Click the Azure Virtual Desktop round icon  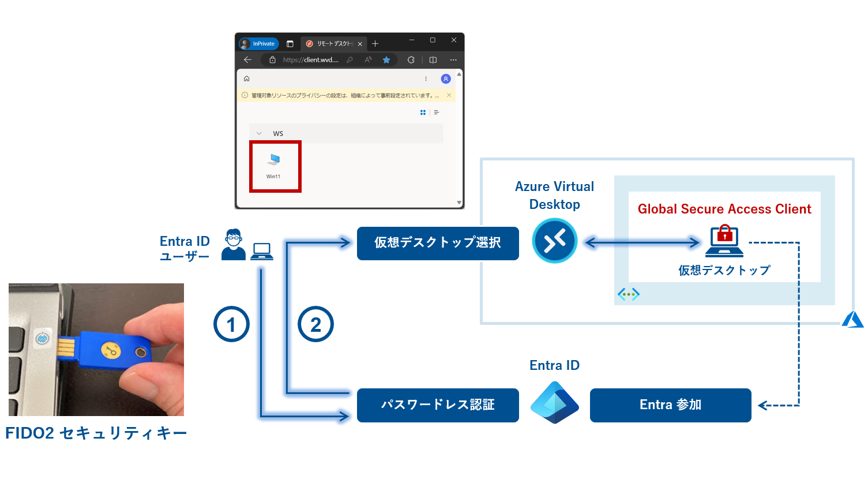(x=555, y=241)
